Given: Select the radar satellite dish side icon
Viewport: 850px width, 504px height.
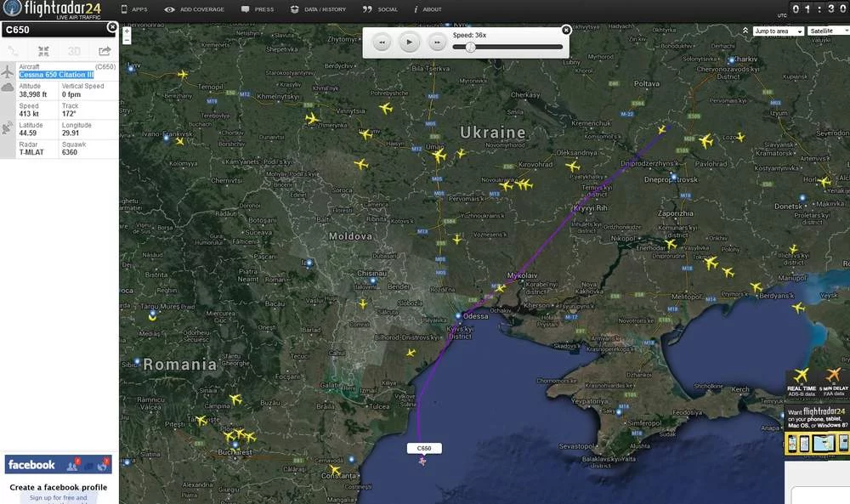Looking at the screenshot, I should point(7,127).
